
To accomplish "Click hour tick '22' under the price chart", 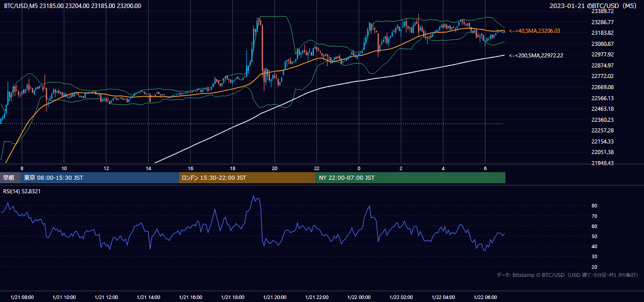I will 316,168.
